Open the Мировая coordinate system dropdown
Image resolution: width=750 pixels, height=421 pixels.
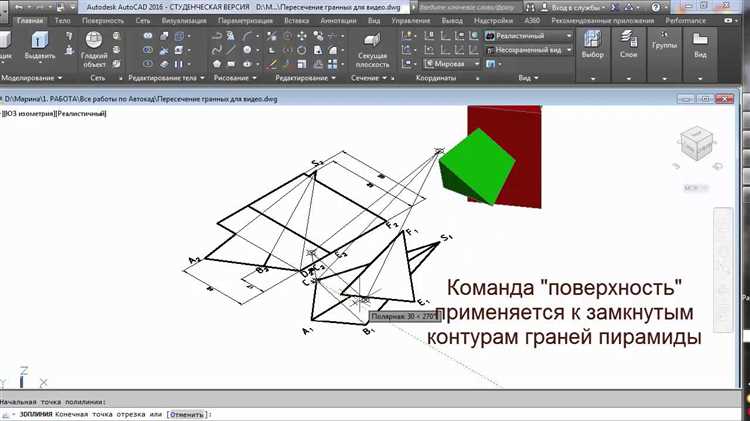[x=452, y=64]
